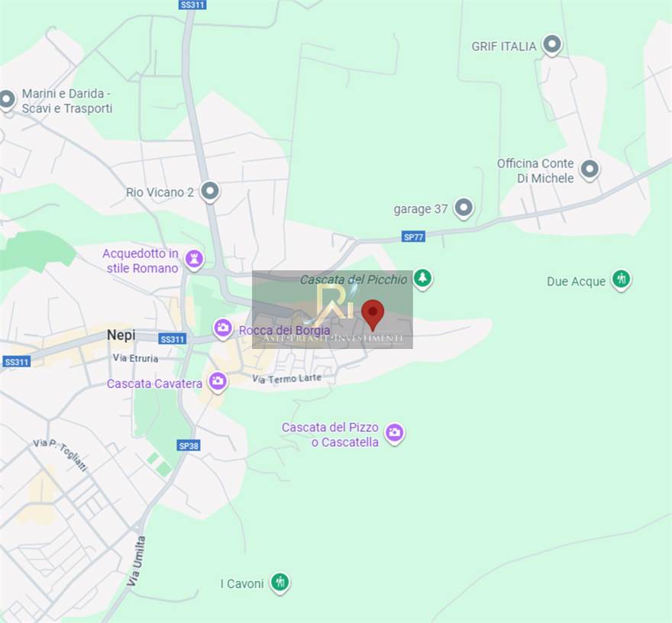
Task: Click the Officina Conte Di Michele pin
Action: point(589,169)
